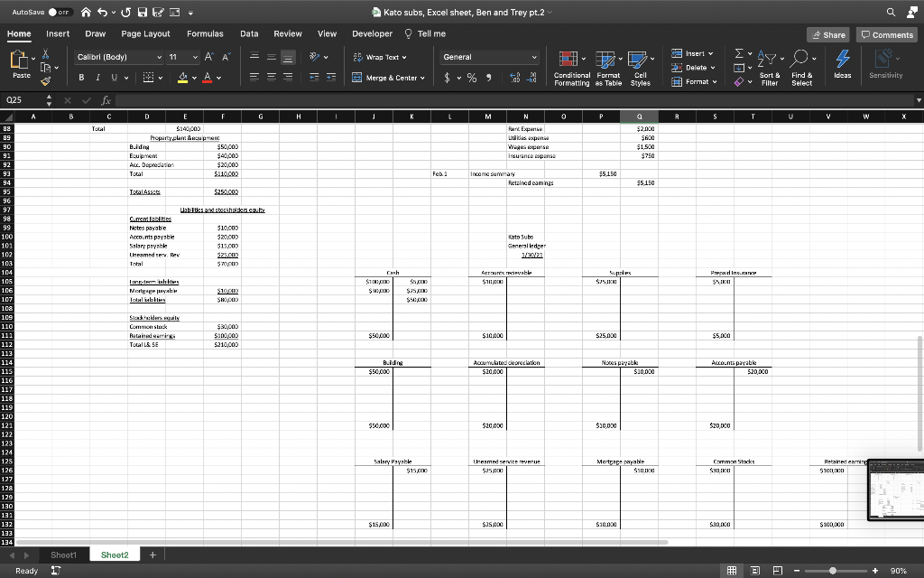Open the Insert ribbon tab
Image resolution: width=924 pixels, height=578 pixels.
(x=58, y=33)
